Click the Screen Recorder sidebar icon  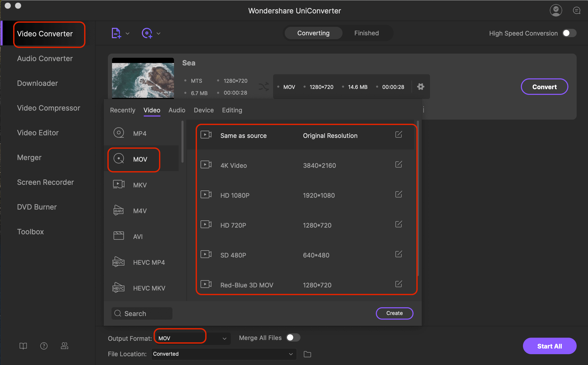point(45,182)
